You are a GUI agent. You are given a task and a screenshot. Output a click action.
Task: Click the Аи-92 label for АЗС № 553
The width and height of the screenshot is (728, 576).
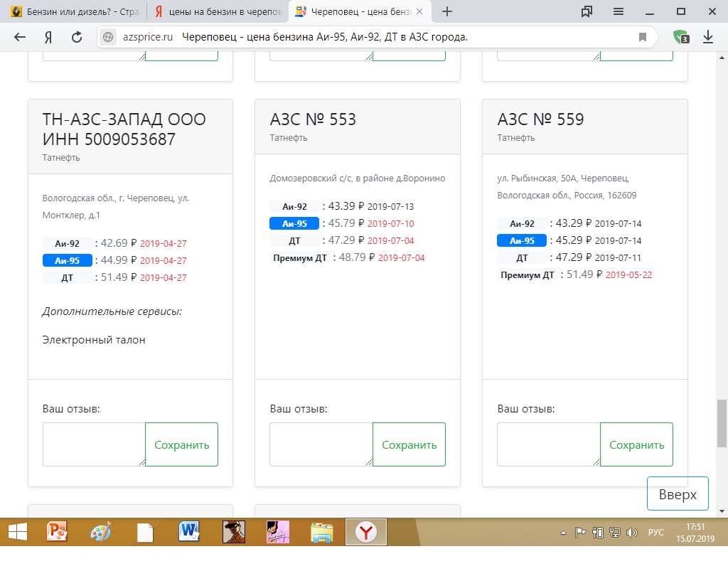294,206
